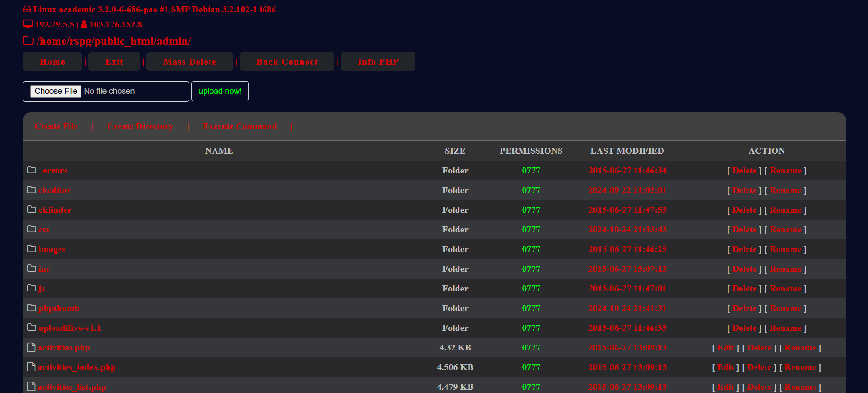Click the folder icon before the current path
The height and width of the screenshot is (393, 868).
28,41
